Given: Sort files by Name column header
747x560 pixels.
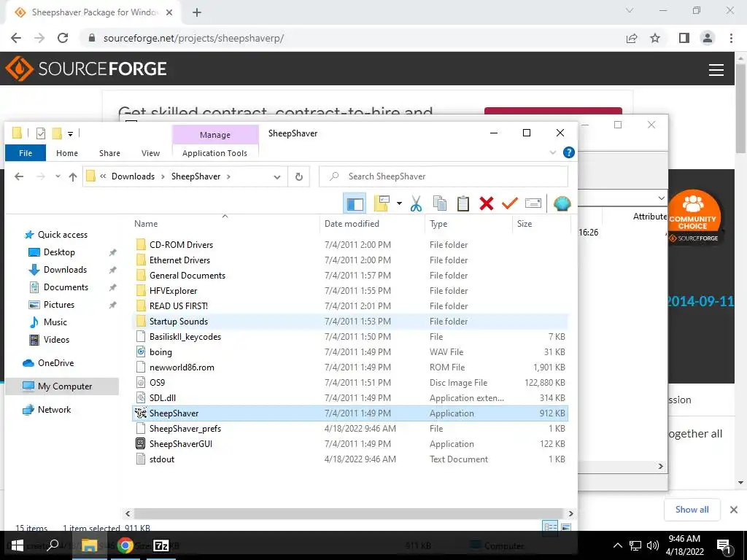Looking at the screenshot, I should pyautogui.click(x=146, y=223).
